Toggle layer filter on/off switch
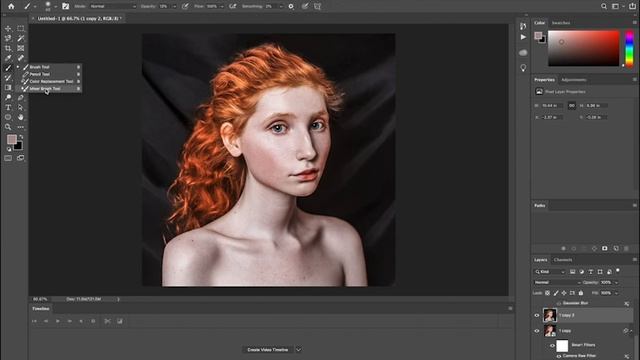The width and height of the screenshot is (640, 360). pyautogui.click(x=618, y=270)
